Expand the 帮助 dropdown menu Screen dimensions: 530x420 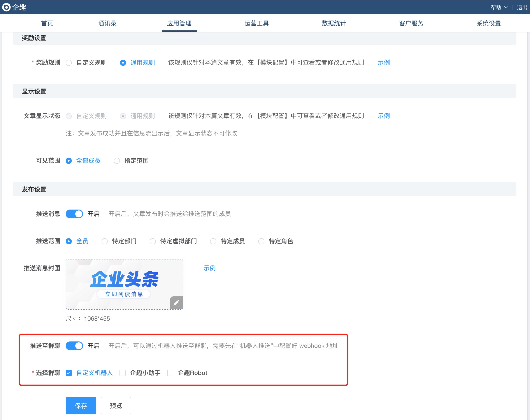pyautogui.click(x=499, y=7)
